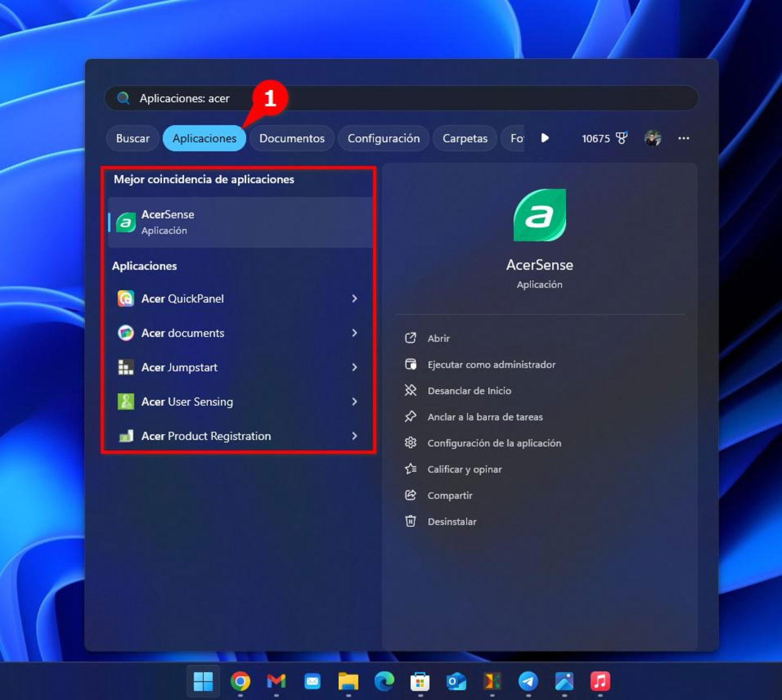The width and height of the screenshot is (782, 700).
Task: Open Apple Music from taskbar
Action: click(600, 681)
